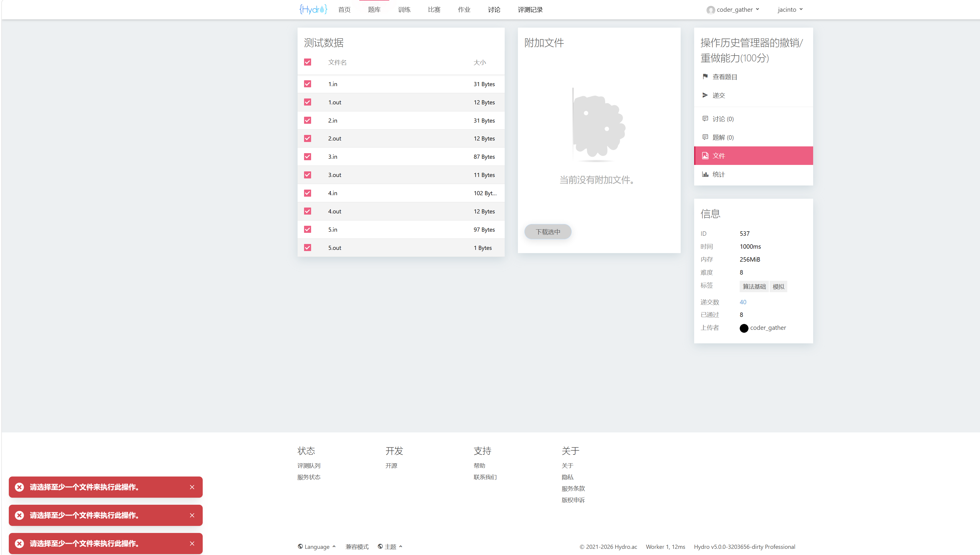Open the jacinto domain dropdown
Screen dimensions: 980x555
coord(790,9)
